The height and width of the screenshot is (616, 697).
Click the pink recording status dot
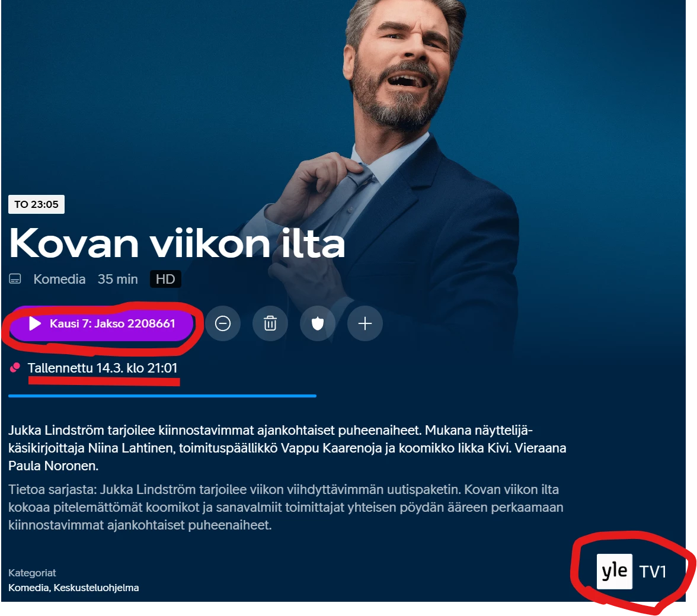[15, 368]
